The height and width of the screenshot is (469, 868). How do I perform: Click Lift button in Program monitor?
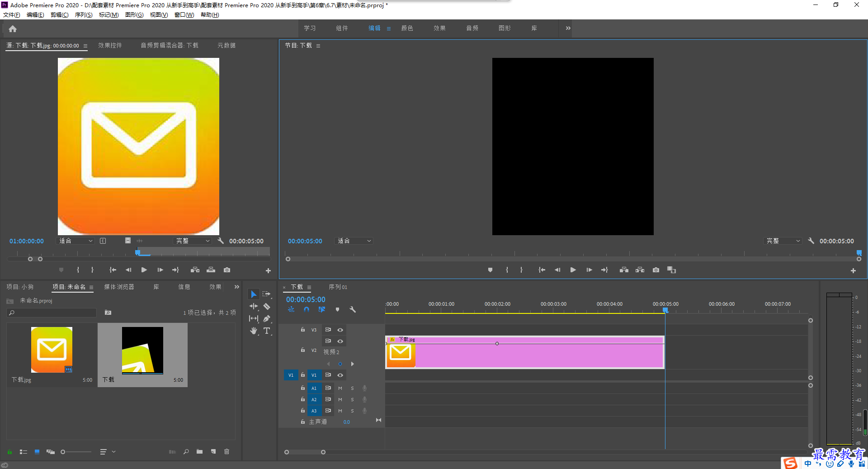click(x=624, y=270)
